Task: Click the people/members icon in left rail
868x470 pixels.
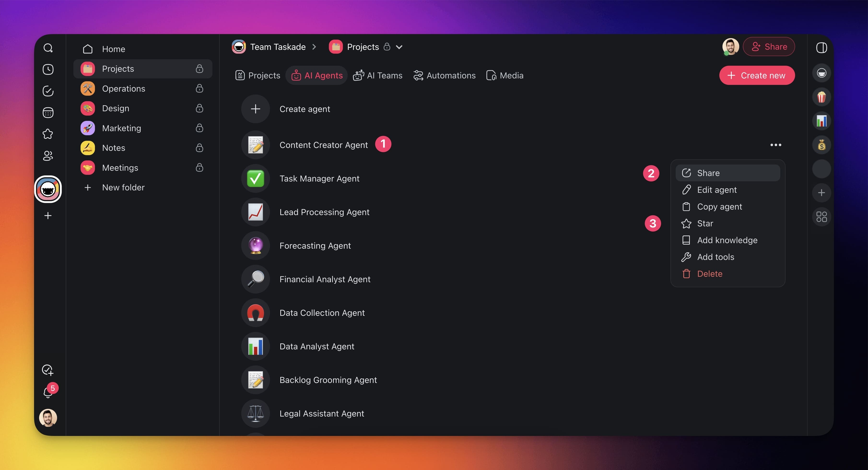Action: [48, 156]
